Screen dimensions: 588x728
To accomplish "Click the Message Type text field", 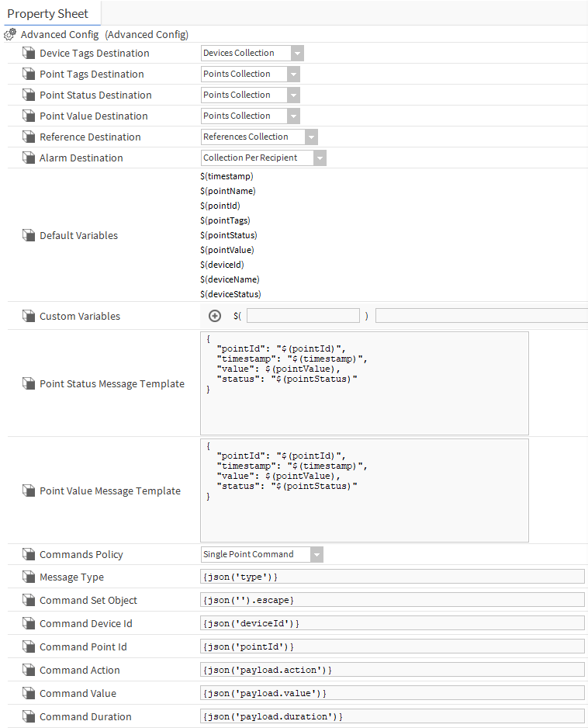I will click(x=392, y=577).
